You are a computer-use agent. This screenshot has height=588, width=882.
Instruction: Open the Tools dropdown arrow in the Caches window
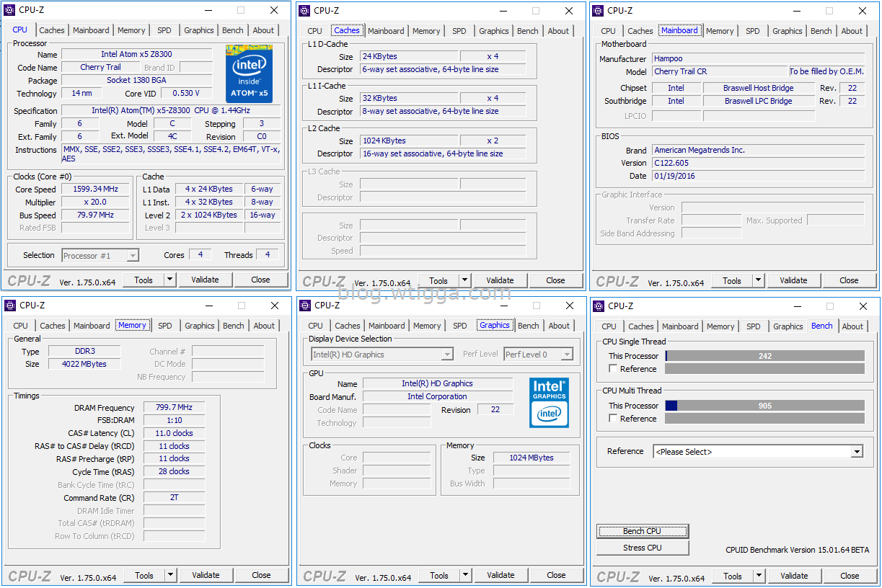click(x=465, y=280)
